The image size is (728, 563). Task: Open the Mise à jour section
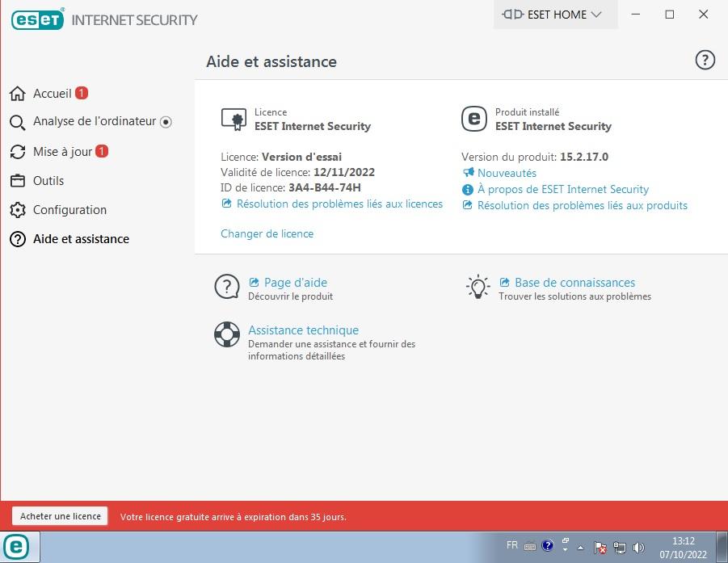pyautogui.click(x=63, y=152)
